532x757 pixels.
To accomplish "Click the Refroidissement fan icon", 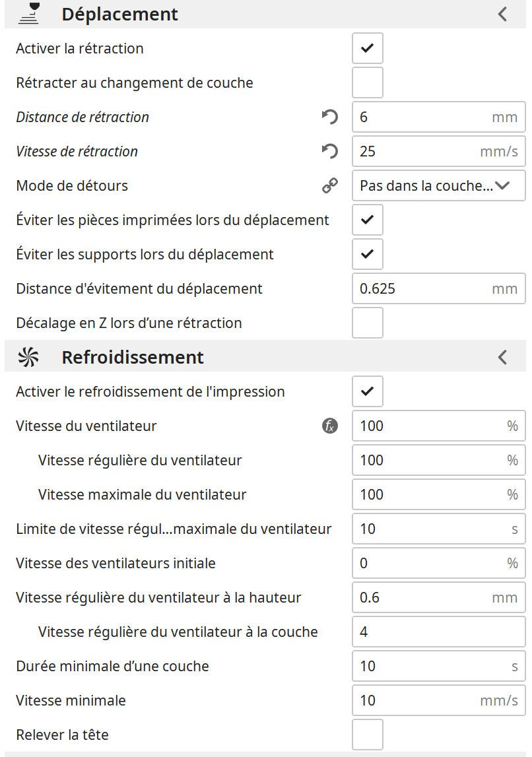I will point(28,357).
